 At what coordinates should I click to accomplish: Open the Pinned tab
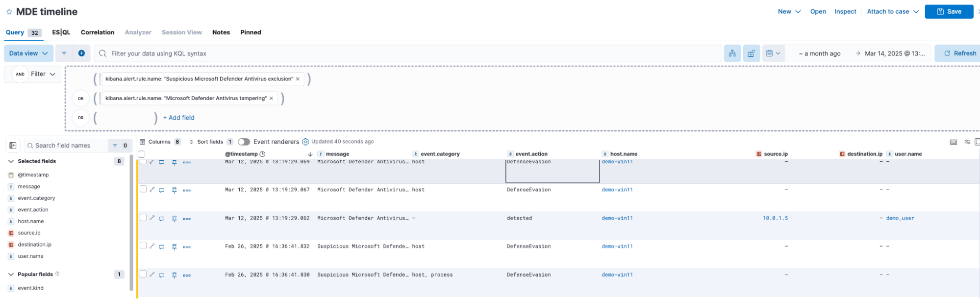[251, 32]
